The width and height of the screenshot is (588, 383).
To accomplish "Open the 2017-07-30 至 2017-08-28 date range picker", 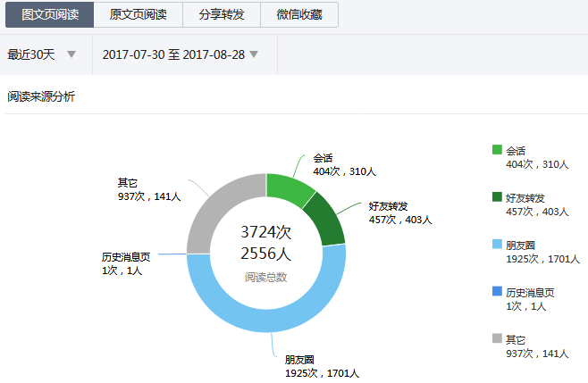I will point(181,54).
